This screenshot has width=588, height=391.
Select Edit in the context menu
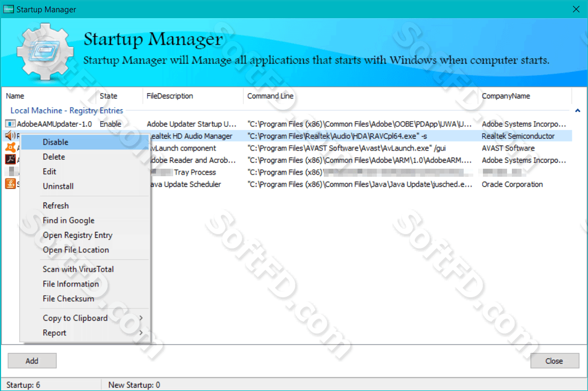pos(85,171)
